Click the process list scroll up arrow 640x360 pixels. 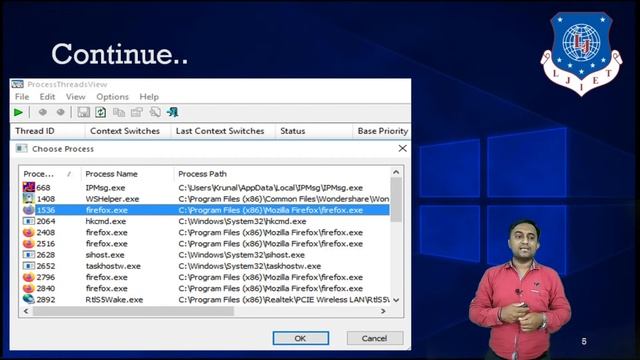click(x=396, y=172)
